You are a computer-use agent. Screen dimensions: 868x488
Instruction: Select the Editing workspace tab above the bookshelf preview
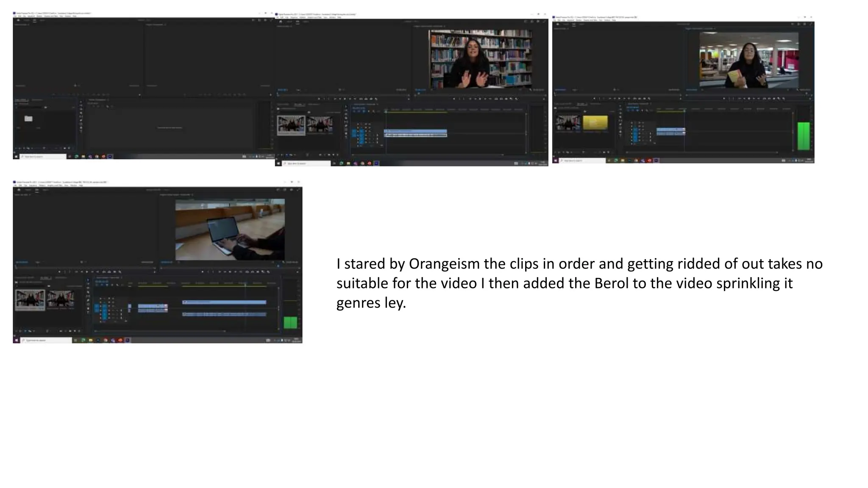pyautogui.click(x=298, y=22)
